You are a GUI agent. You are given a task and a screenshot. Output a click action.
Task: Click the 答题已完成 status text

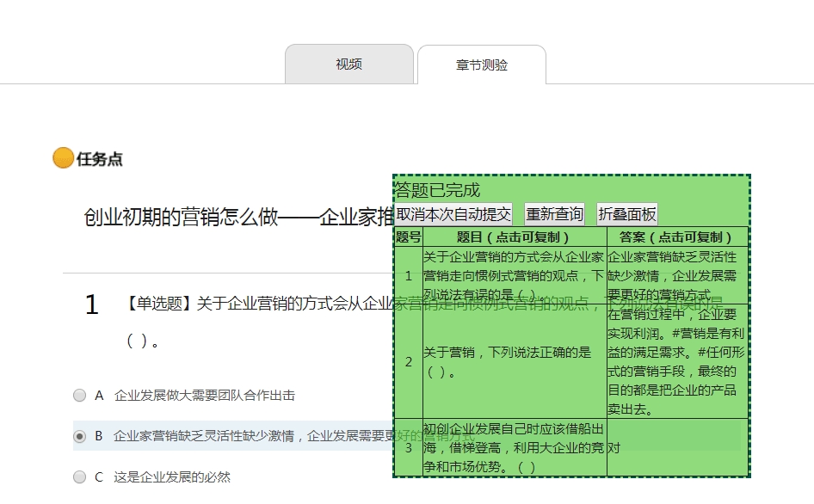pos(437,190)
